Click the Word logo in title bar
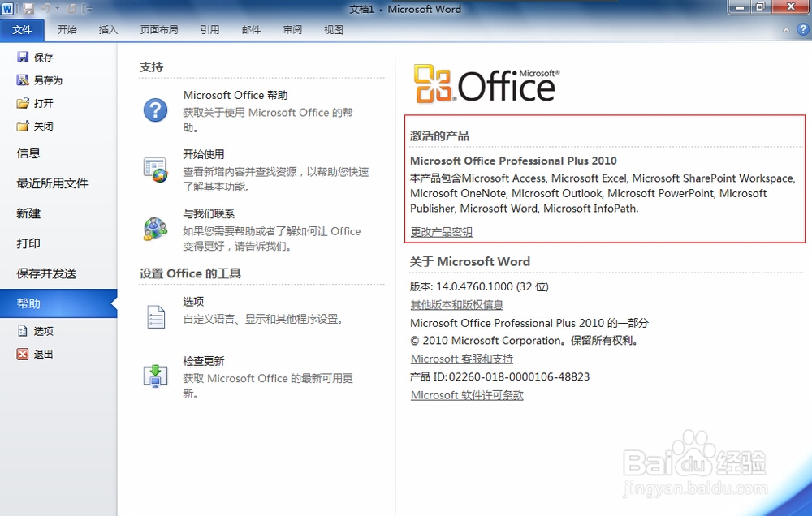This screenshot has height=516, width=812. [7, 9]
